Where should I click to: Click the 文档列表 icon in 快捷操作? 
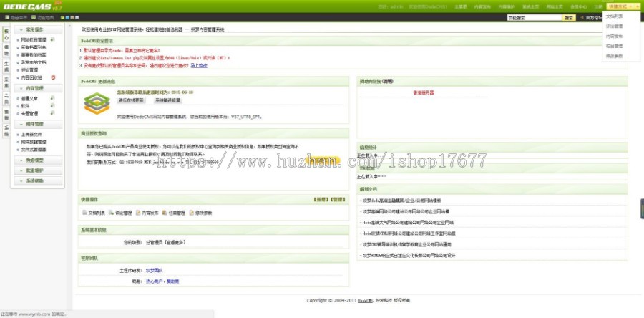tap(85, 213)
